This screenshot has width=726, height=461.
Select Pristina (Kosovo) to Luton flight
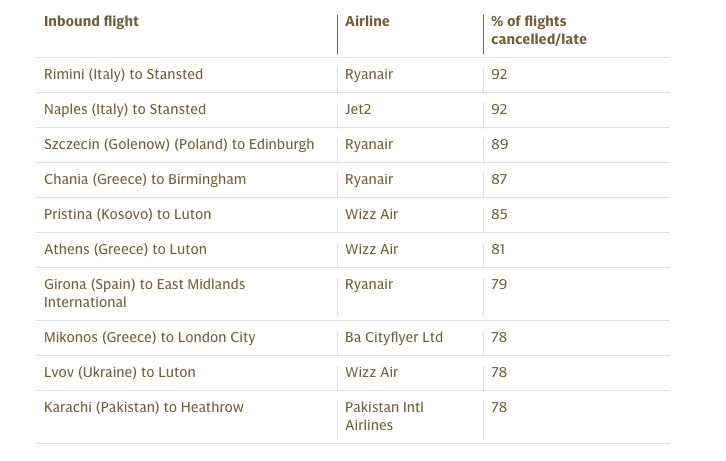click(127, 214)
